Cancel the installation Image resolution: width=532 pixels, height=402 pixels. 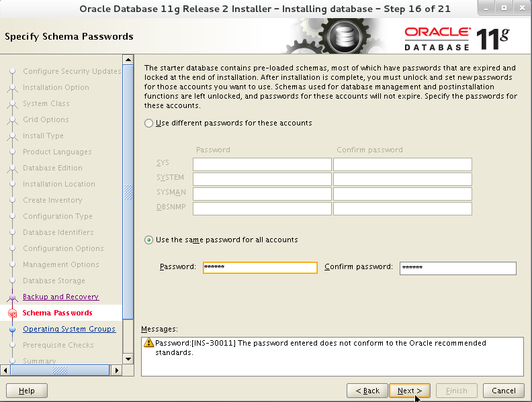pyautogui.click(x=504, y=391)
